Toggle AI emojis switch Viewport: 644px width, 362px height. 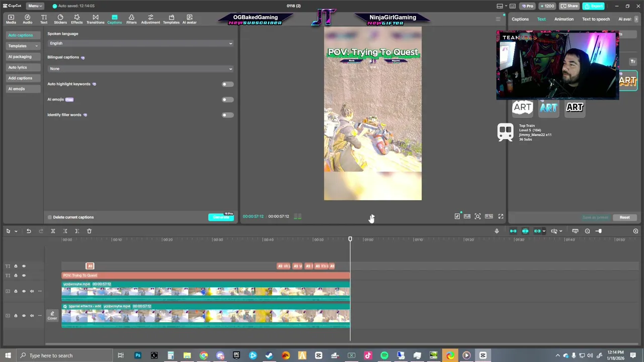coord(227,100)
